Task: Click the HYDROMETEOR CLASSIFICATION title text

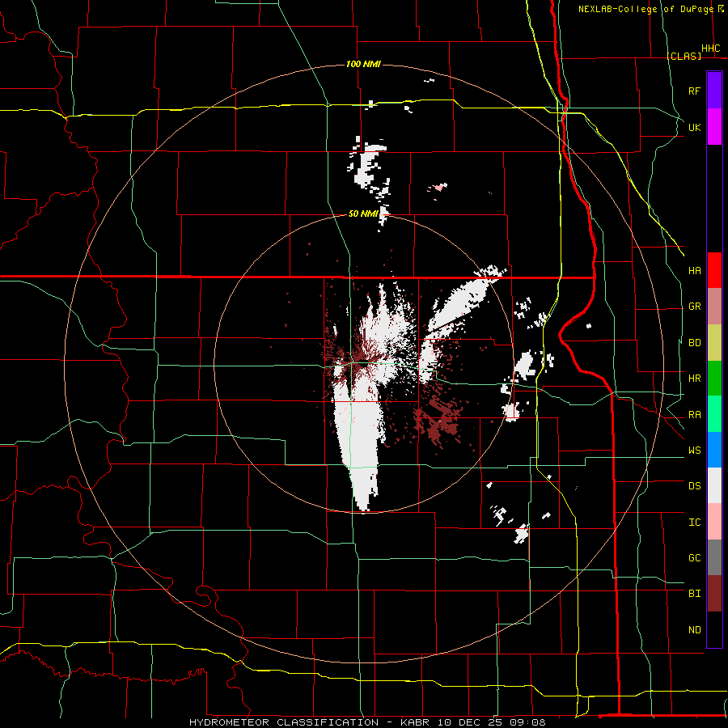Action: pos(284,722)
